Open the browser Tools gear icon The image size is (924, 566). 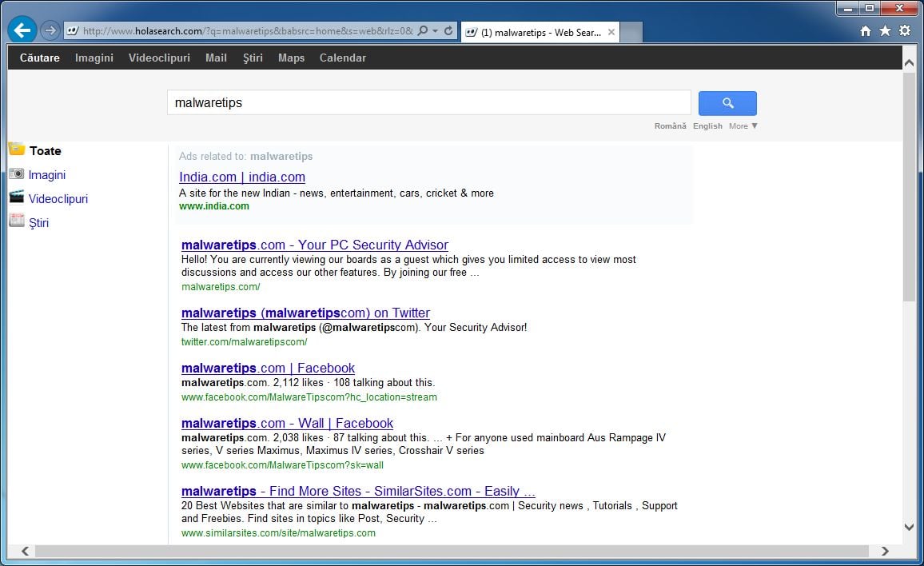[905, 30]
